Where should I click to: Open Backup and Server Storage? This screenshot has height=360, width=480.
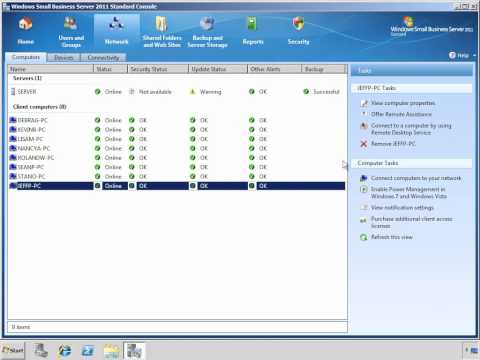(207, 32)
